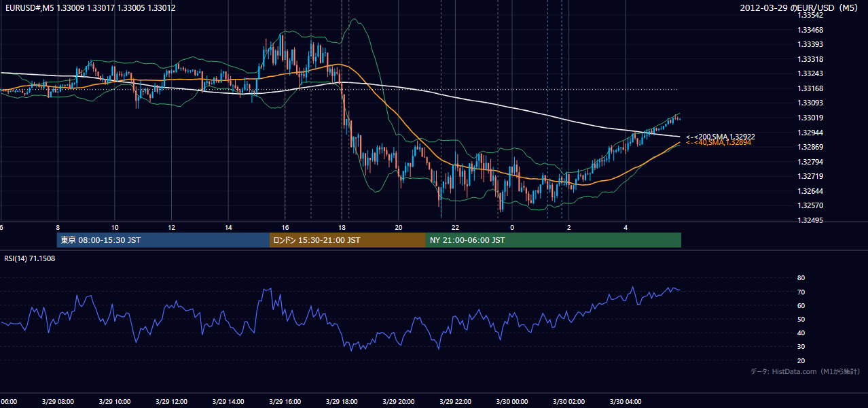Click price level 1.33243 on the axis
The height and width of the screenshot is (408, 868).
pyautogui.click(x=810, y=73)
